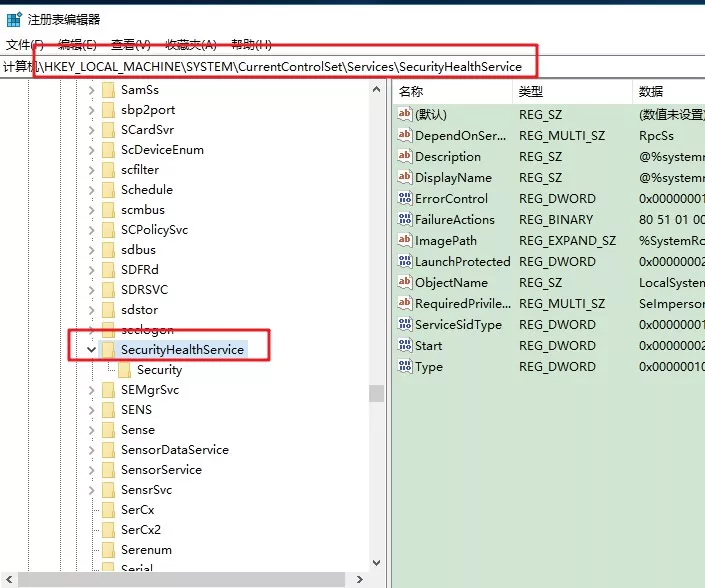Collapse the SecurityHealthService key
The image size is (705, 588).
(91, 349)
